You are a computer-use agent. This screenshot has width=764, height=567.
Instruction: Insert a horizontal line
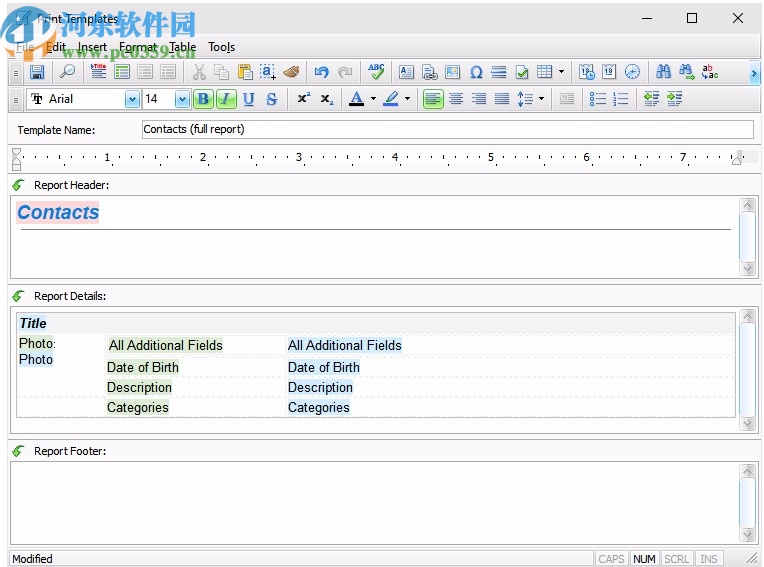[498, 73]
